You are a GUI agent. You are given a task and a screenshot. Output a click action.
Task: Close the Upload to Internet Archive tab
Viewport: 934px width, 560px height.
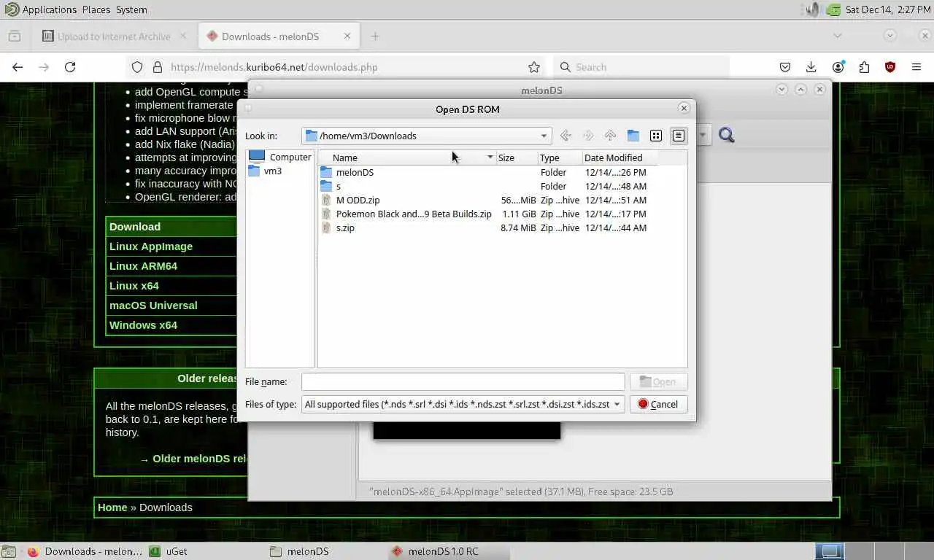[x=183, y=36]
